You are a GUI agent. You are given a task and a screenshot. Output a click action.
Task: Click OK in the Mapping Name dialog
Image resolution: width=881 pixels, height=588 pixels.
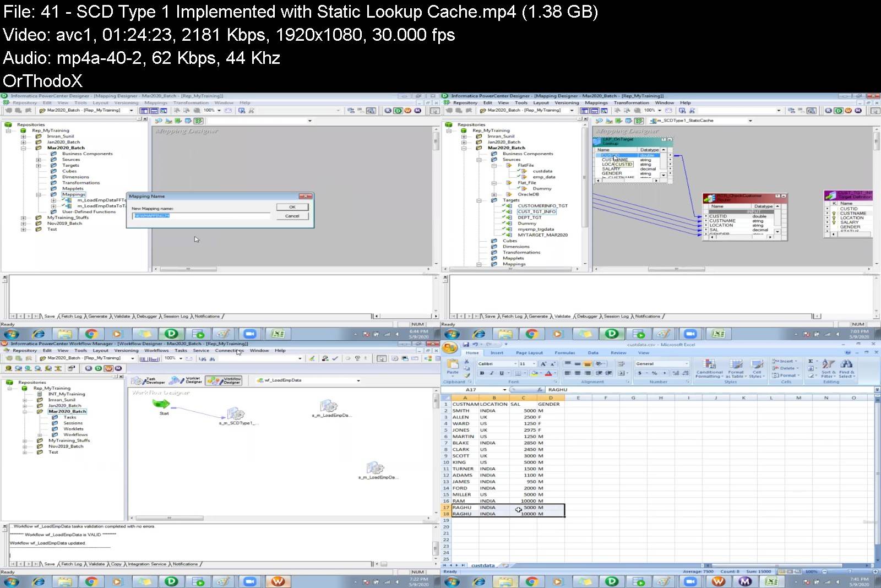(292, 207)
